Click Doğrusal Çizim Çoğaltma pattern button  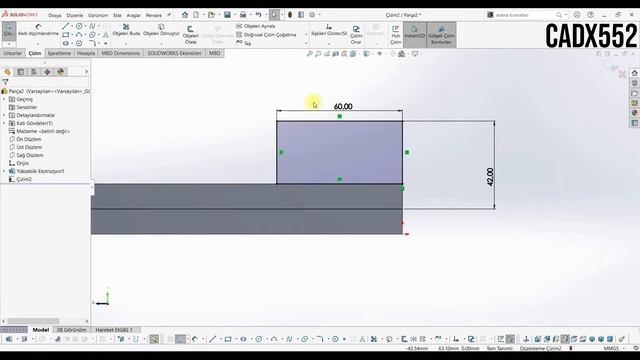coord(266,35)
